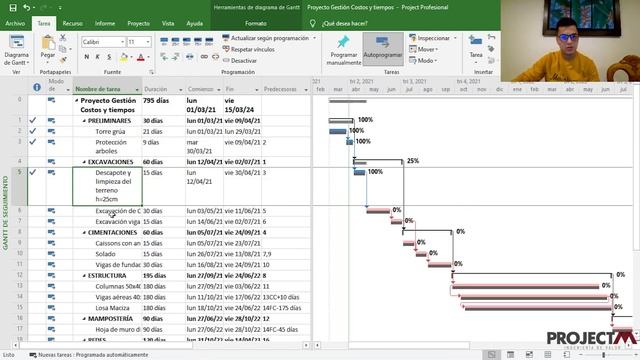The image size is (640, 360).
Task: Click the first view shortcut icon in status bar
Action: pos(491,355)
